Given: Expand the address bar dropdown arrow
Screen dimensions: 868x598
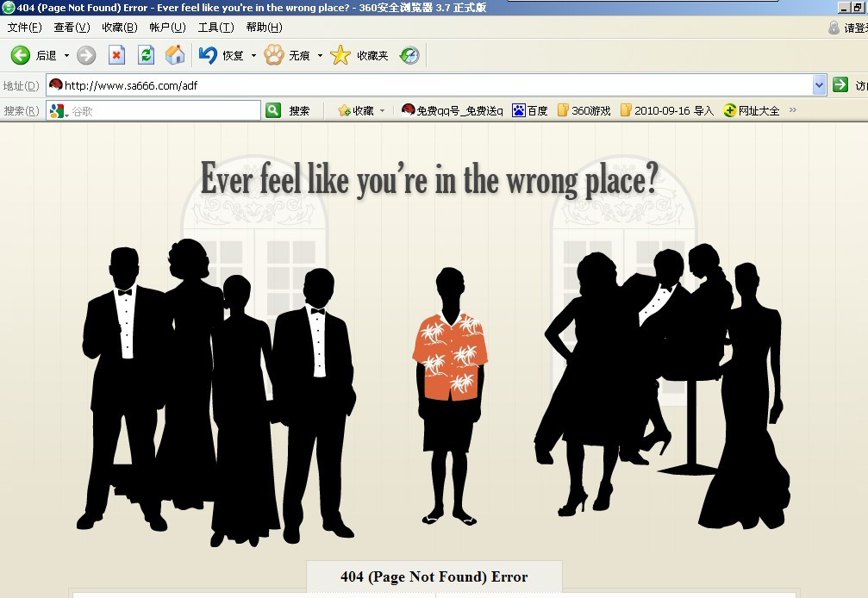Looking at the screenshot, I should pyautogui.click(x=819, y=85).
